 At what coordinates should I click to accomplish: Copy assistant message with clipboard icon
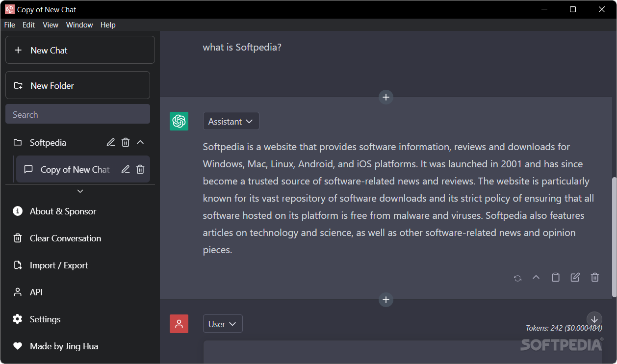tap(556, 277)
